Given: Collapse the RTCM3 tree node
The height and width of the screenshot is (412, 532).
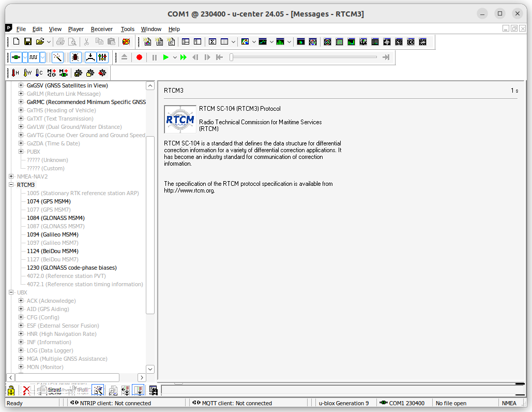Looking at the screenshot, I should coord(11,185).
